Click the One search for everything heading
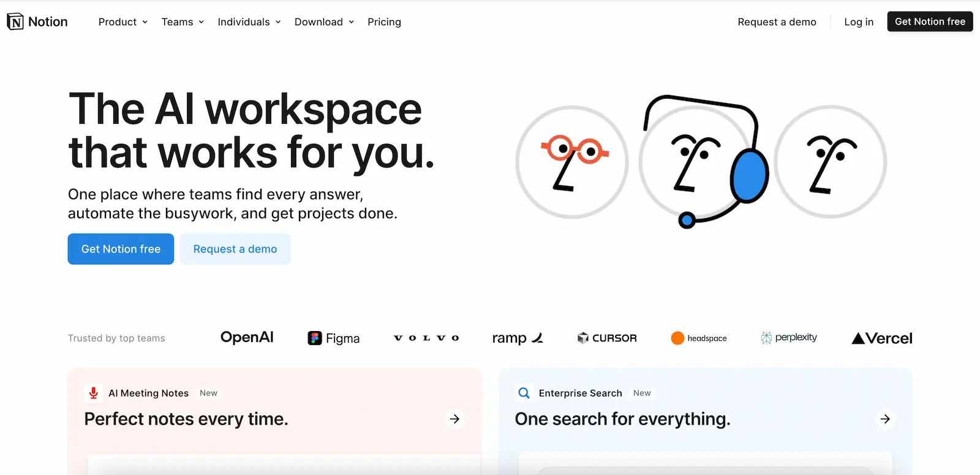 [622, 419]
